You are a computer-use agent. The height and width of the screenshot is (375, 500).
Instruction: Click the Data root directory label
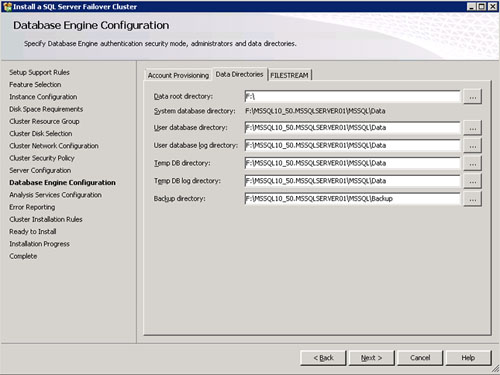(x=183, y=96)
